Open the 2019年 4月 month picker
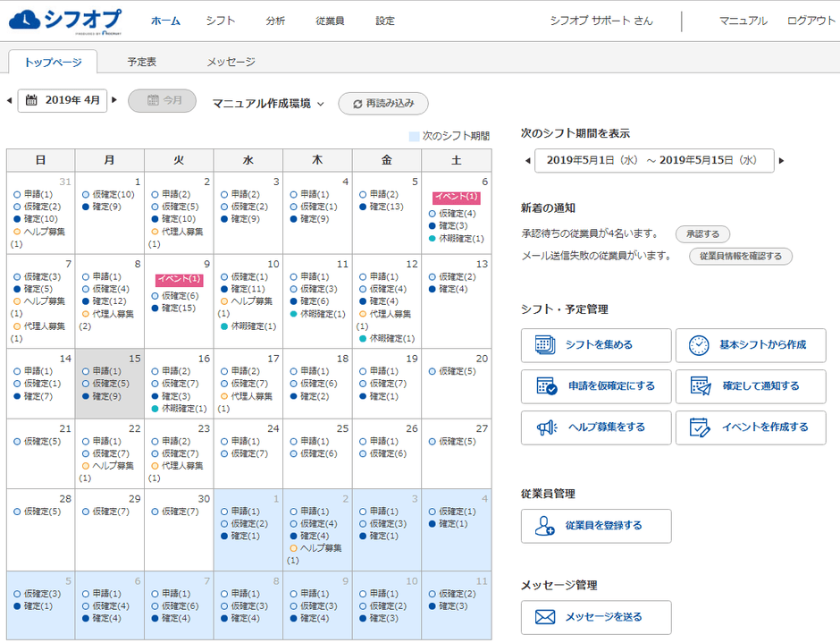840x643 pixels. click(63, 100)
